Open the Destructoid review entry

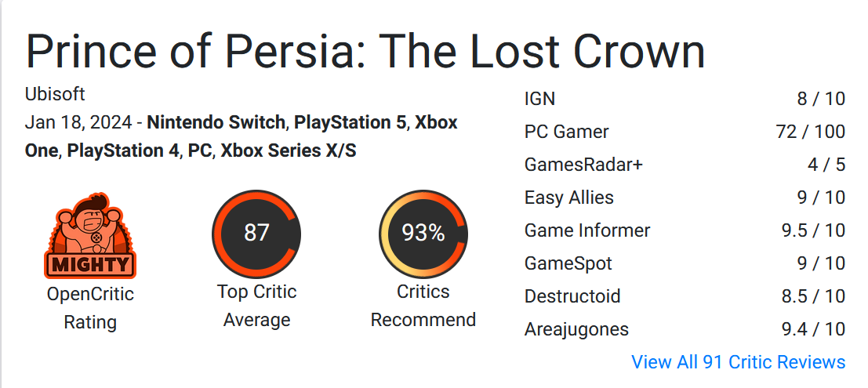685,296
